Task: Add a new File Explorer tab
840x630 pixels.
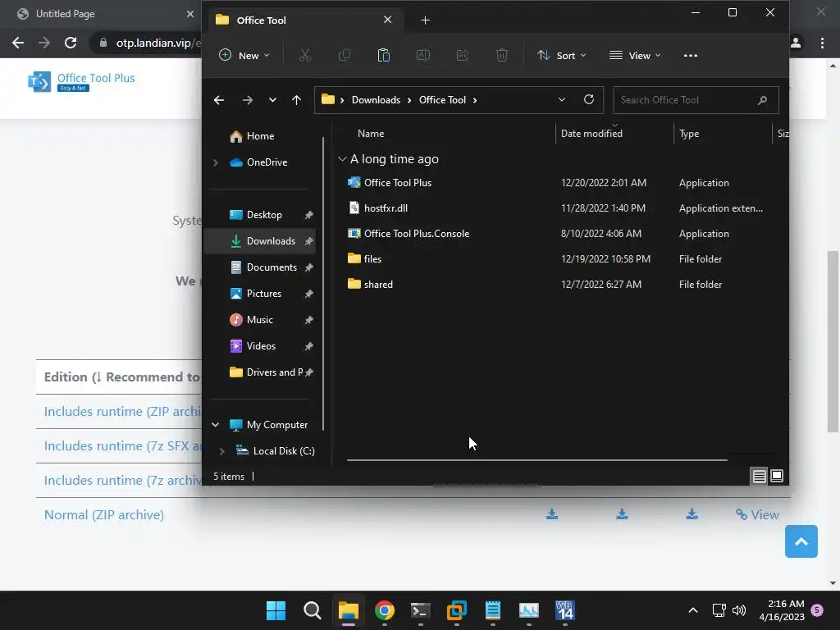Action: [x=425, y=21]
